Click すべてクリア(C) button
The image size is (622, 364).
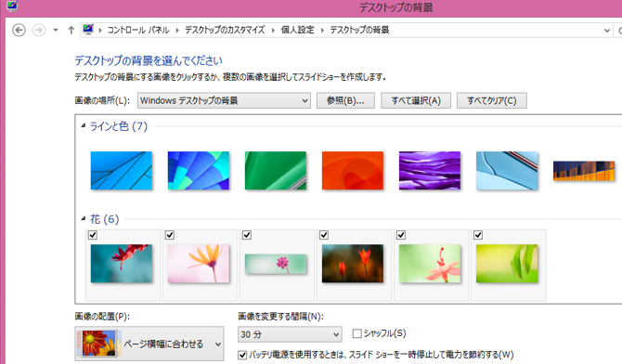point(491,100)
